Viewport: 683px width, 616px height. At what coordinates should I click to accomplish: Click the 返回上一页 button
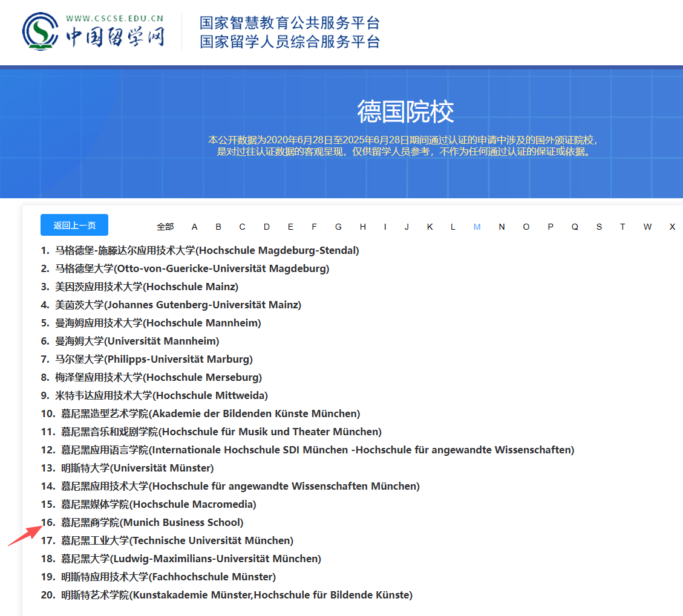[x=74, y=225]
